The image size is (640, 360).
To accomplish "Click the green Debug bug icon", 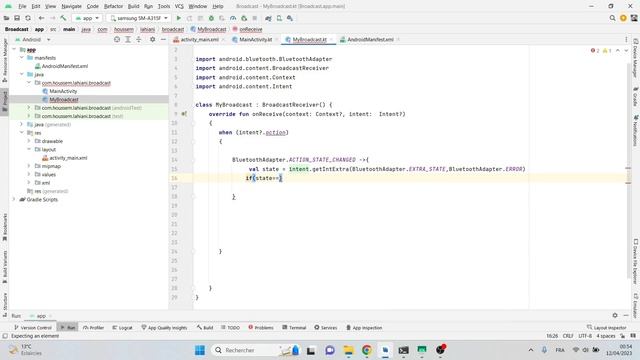I will click(211, 18).
